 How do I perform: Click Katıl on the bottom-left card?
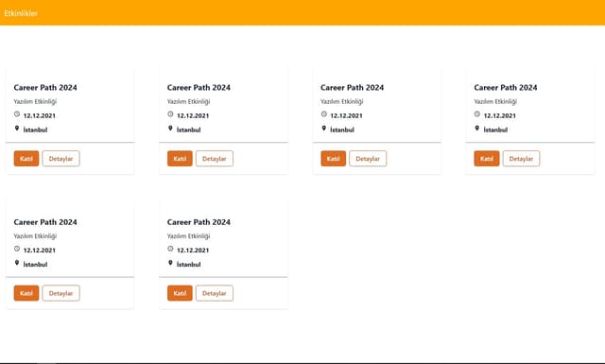click(26, 293)
